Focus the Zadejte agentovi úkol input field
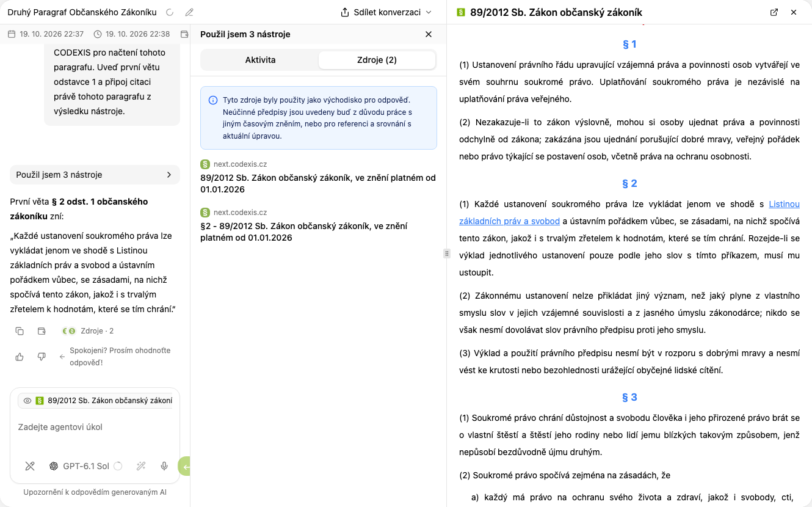 click(x=95, y=427)
